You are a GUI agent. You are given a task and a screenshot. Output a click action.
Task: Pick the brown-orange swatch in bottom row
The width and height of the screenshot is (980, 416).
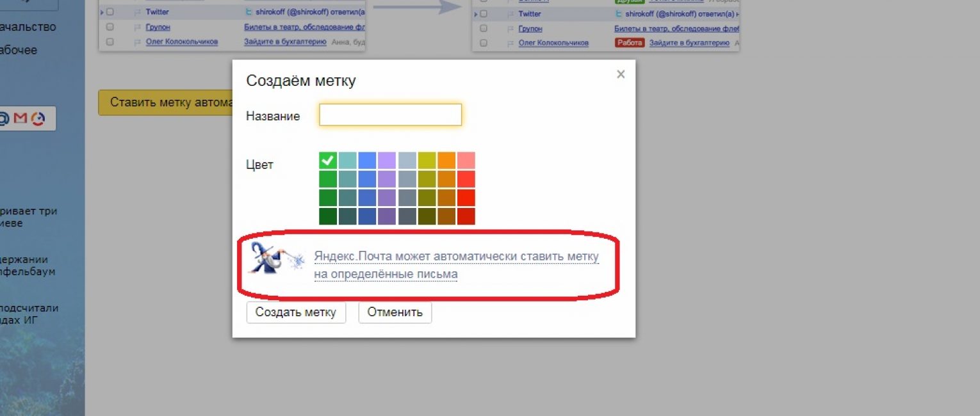[x=446, y=216]
